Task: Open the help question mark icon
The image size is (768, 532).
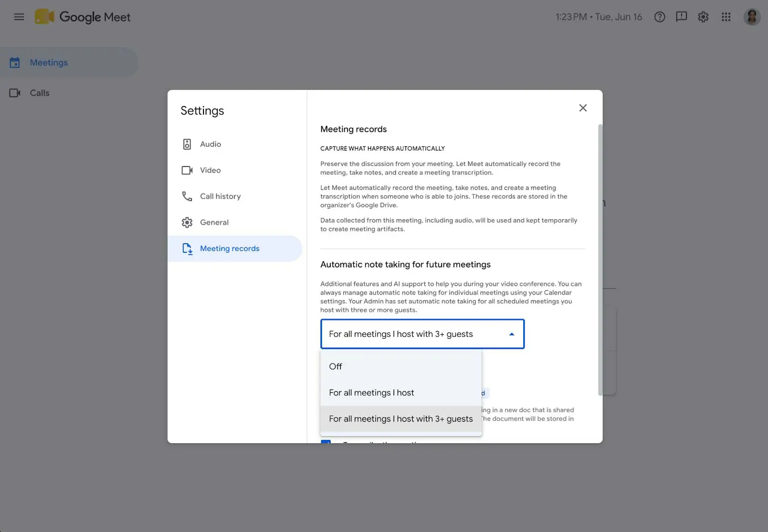Action: coord(660,17)
